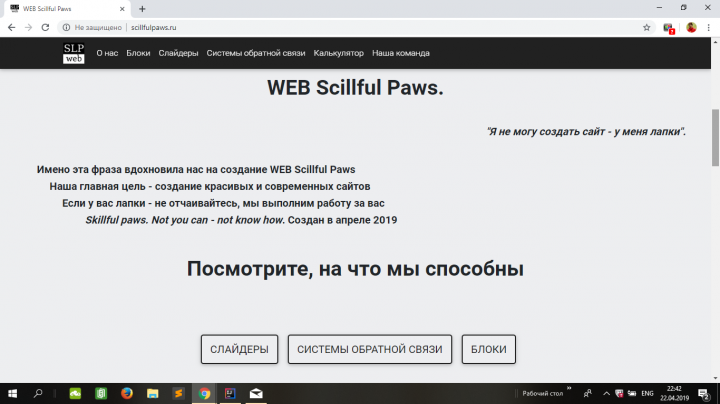Viewport: 720px width, 404px height.
Task: Switch ENG keyboard language
Action: point(647,393)
